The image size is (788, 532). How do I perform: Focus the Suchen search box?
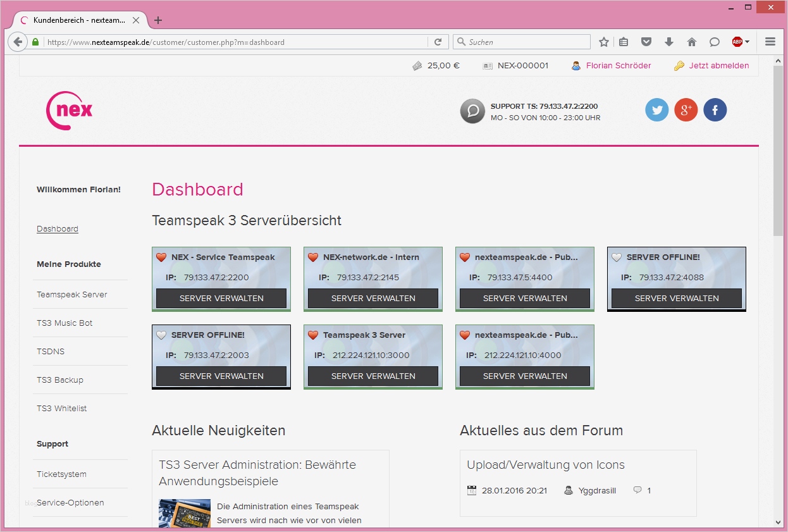tap(522, 42)
